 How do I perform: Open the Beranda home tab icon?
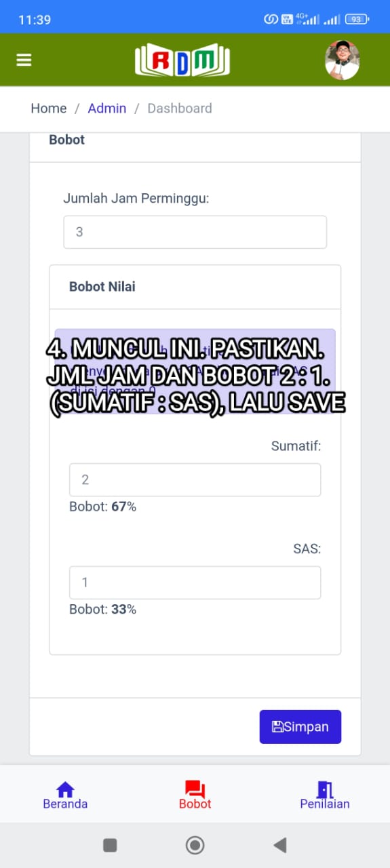65,789
